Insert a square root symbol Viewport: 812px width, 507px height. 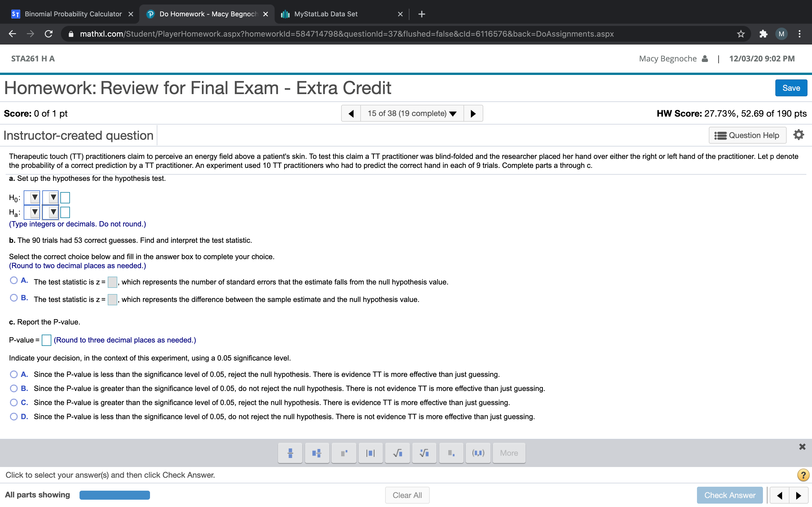point(397,453)
